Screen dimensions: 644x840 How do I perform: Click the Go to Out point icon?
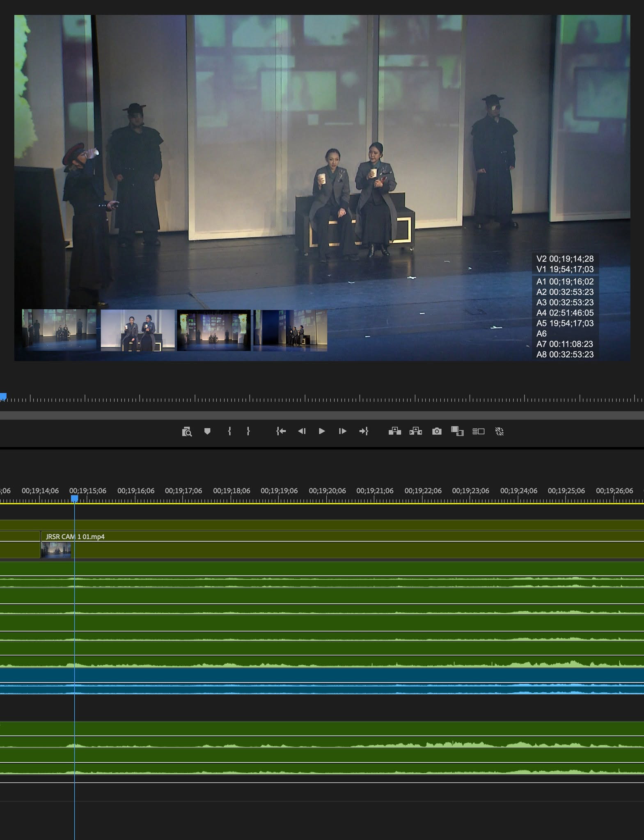pos(364,431)
